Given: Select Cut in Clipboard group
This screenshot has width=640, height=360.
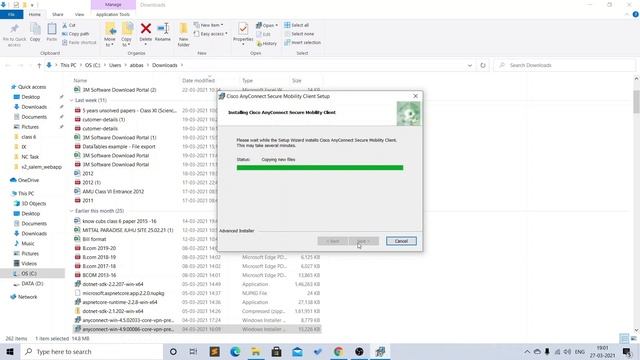Looking at the screenshot, I should pos(69,25).
